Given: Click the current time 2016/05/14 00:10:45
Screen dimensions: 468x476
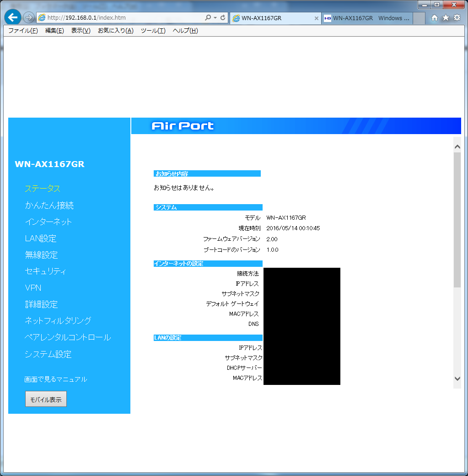Looking at the screenshot, I should [293, 228].
